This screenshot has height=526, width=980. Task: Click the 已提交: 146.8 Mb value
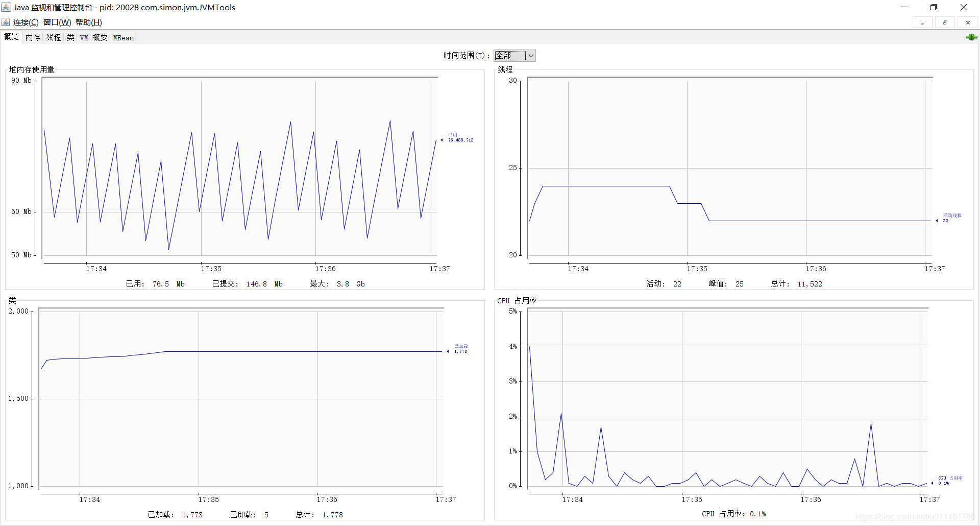[x=247, y=284]
